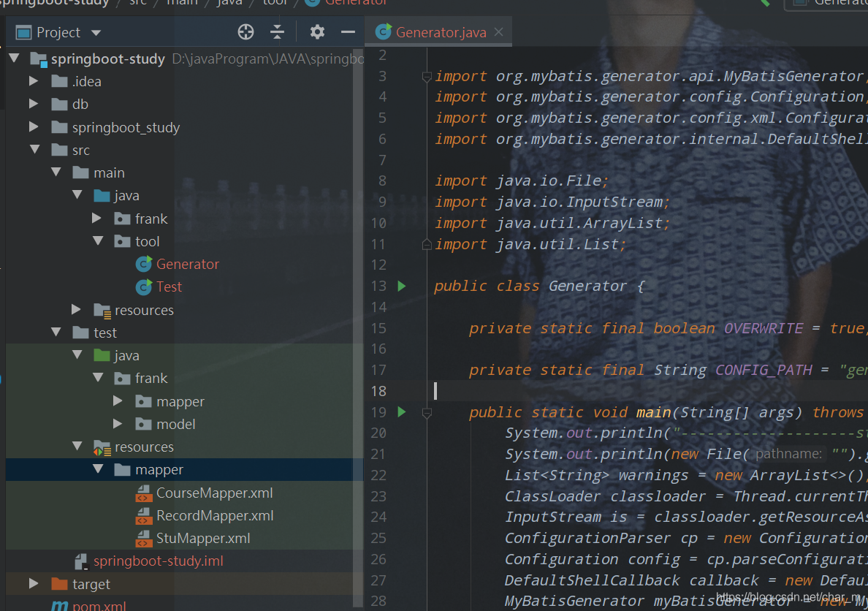Click the CourseMapper.xml file icon
Screen dimensions: 868x611
pos(144,493)
